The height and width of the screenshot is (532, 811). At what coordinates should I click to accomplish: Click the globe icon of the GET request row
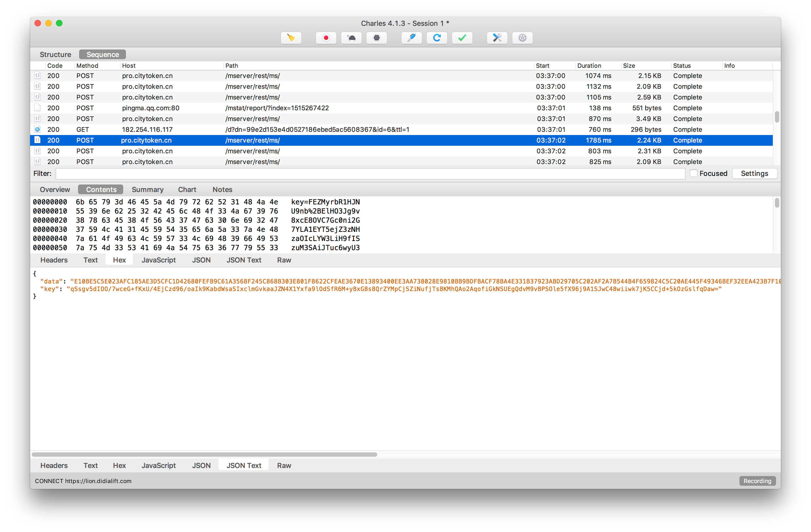coord(37,129)
